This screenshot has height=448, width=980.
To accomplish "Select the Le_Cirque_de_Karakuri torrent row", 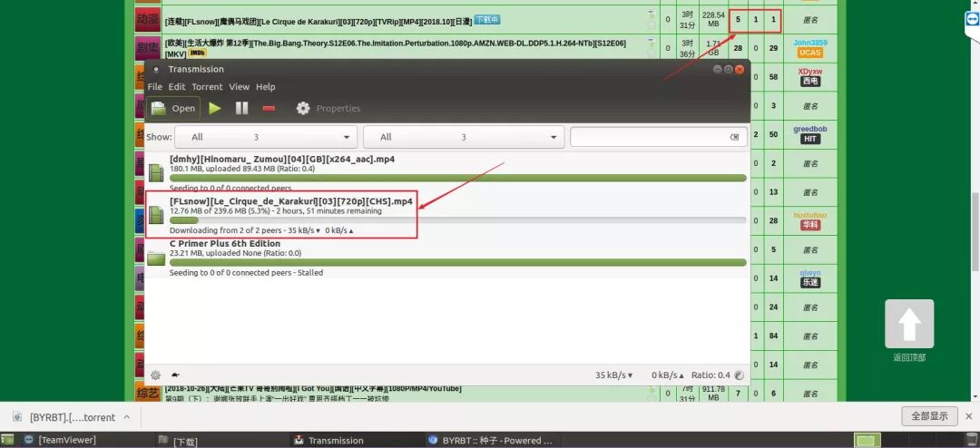I will tap(446, 216).
